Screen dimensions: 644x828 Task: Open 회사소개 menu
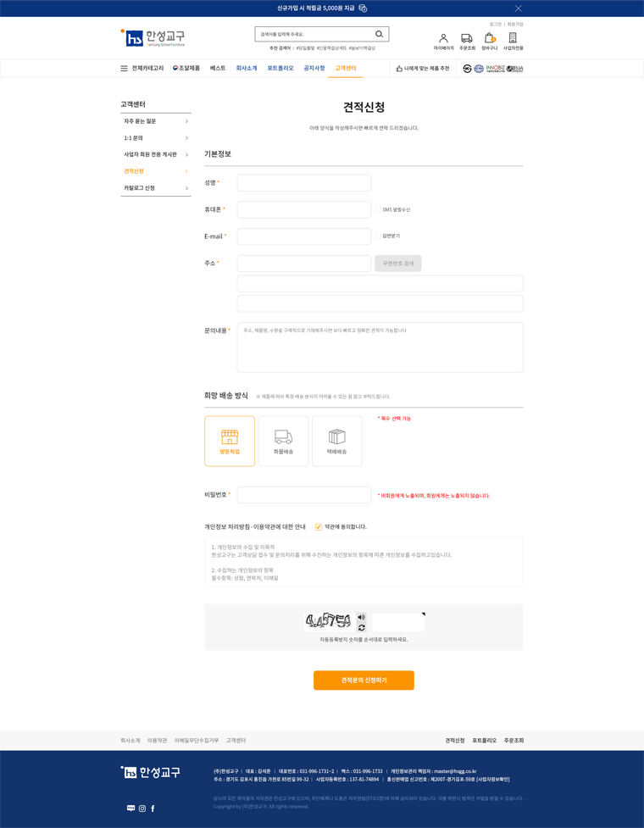[x=247, y=68]
